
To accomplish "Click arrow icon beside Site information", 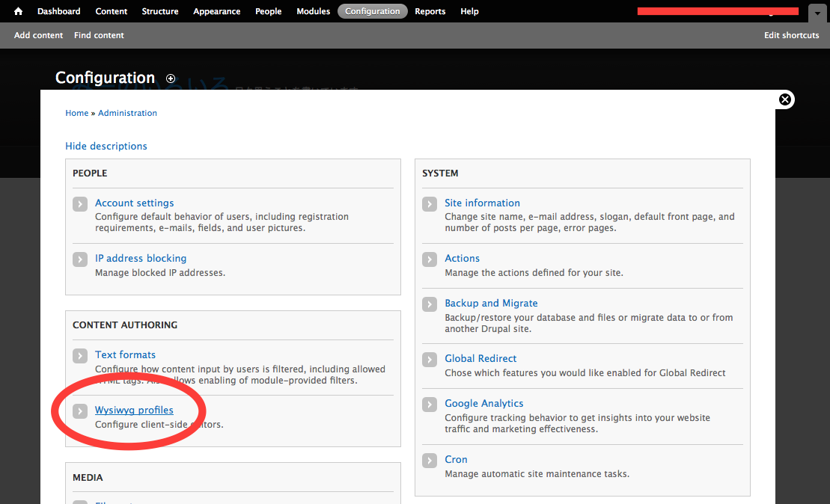I will [x=430, y=204].
